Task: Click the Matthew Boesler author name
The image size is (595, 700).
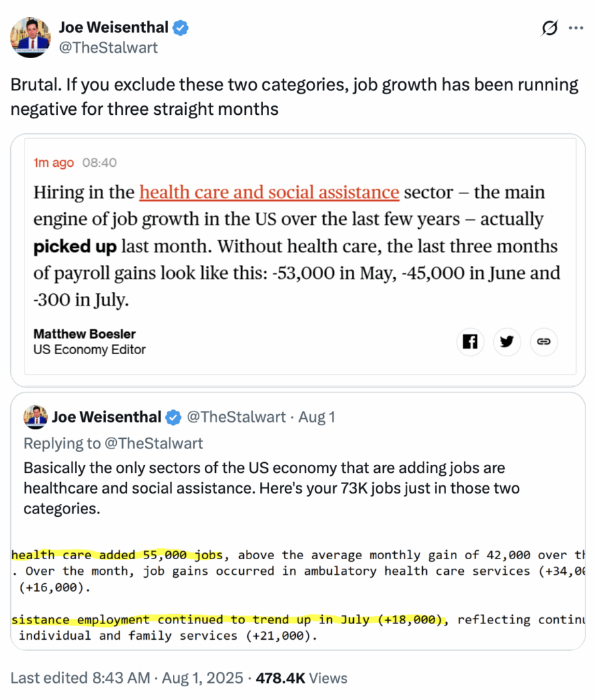Action: 84,334
